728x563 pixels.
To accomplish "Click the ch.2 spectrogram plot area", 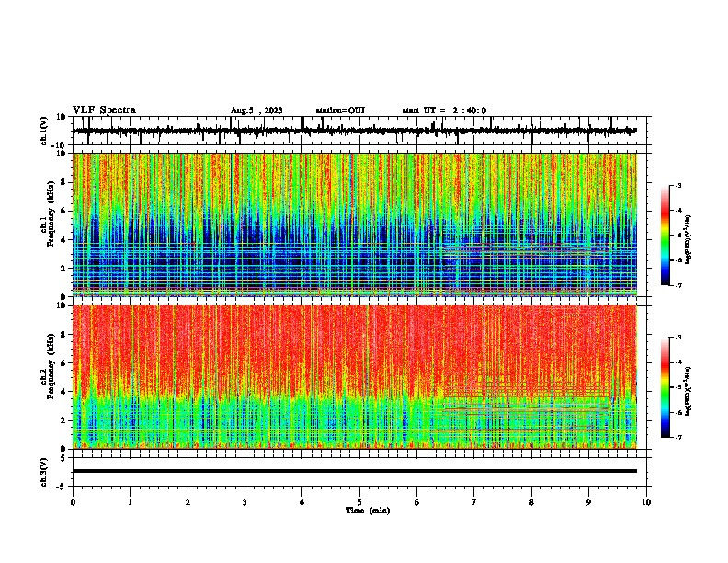I will (354, 377).
